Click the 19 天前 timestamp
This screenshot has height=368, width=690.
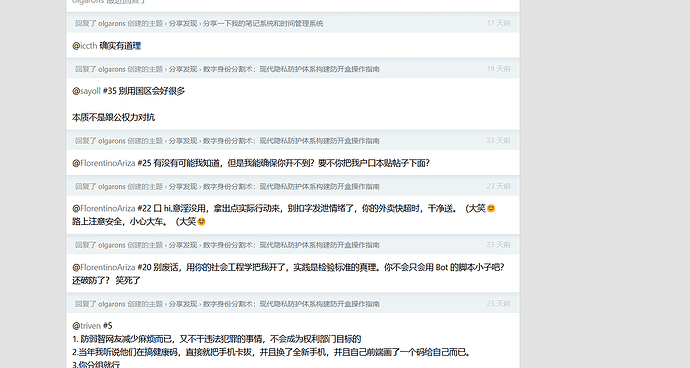[x=499, y=69]
